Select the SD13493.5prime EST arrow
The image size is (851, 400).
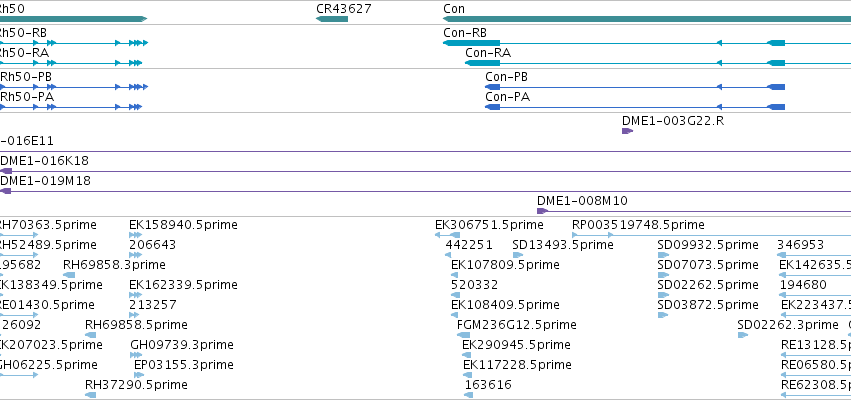point(518,255)
